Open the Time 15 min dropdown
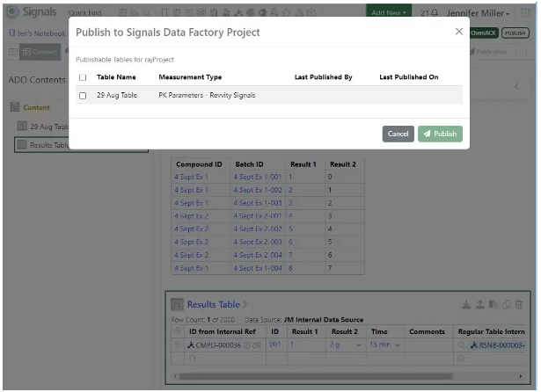The image size is (541, 392). tap(398, 345)
